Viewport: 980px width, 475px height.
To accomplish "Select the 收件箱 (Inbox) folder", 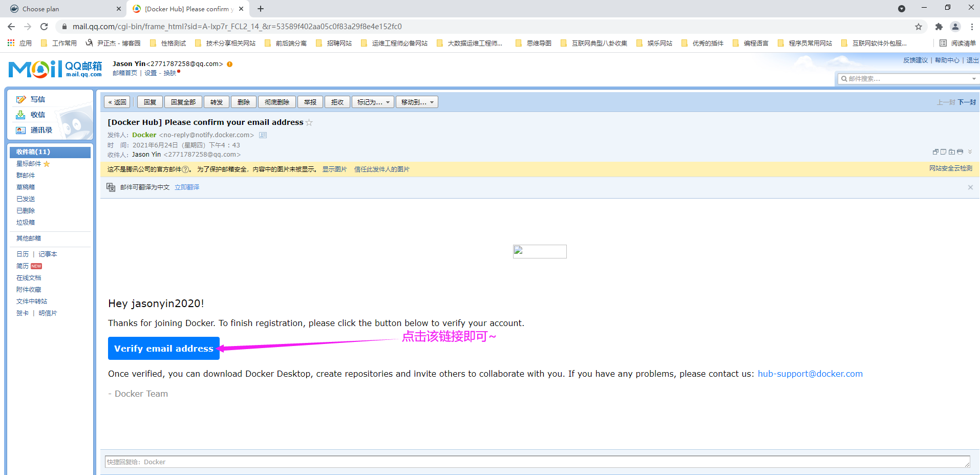I will (33, 152).
